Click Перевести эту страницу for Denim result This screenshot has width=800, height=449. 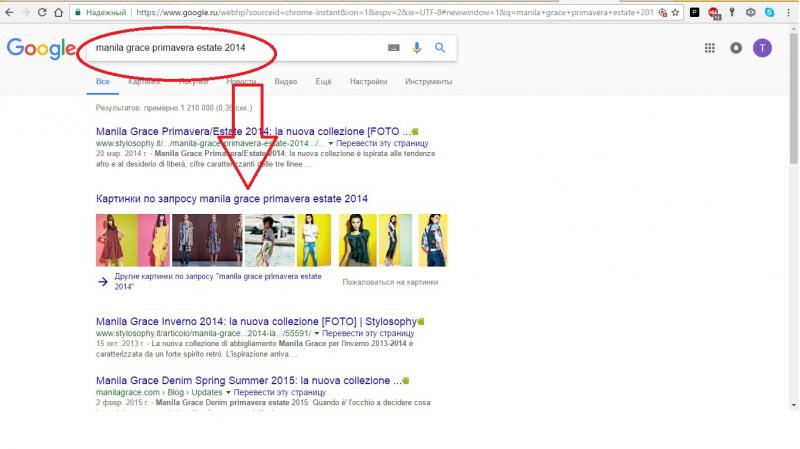[280, 392]
